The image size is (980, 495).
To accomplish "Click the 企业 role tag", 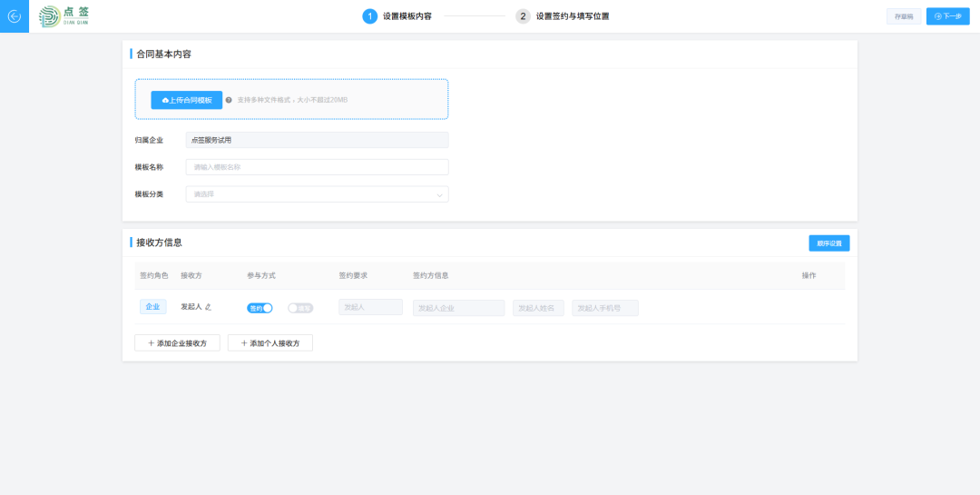I will tap(152, 307).
